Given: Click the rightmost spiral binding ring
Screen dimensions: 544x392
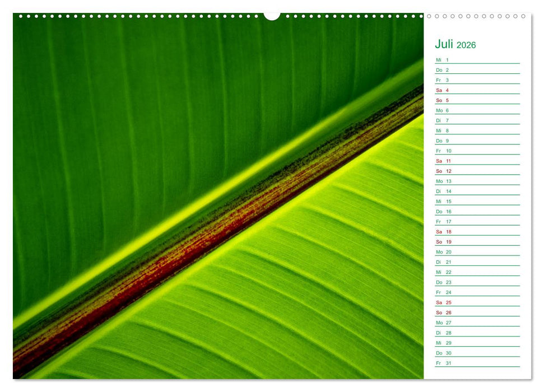Looking at the screenshot, I should click(x=524, y=17).
